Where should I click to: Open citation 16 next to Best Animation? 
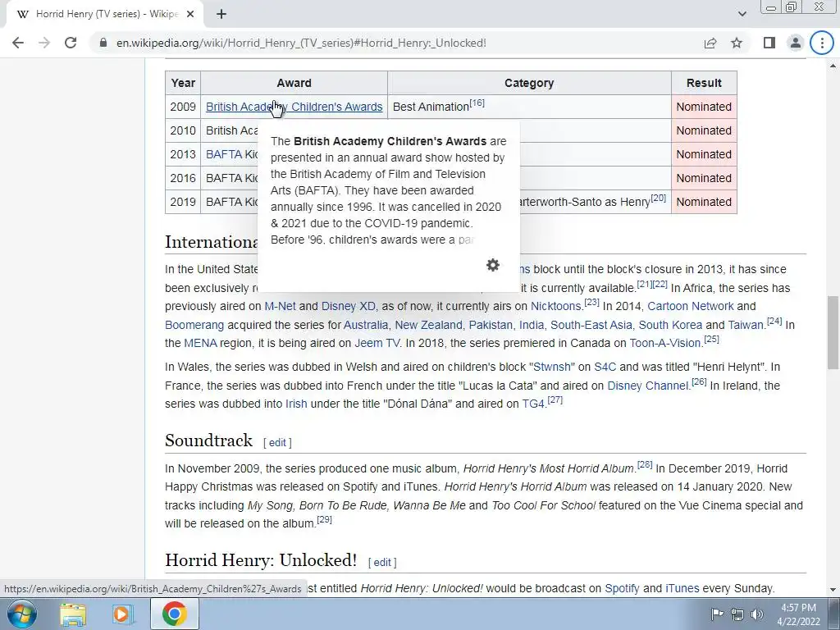[x=477, y=103]
